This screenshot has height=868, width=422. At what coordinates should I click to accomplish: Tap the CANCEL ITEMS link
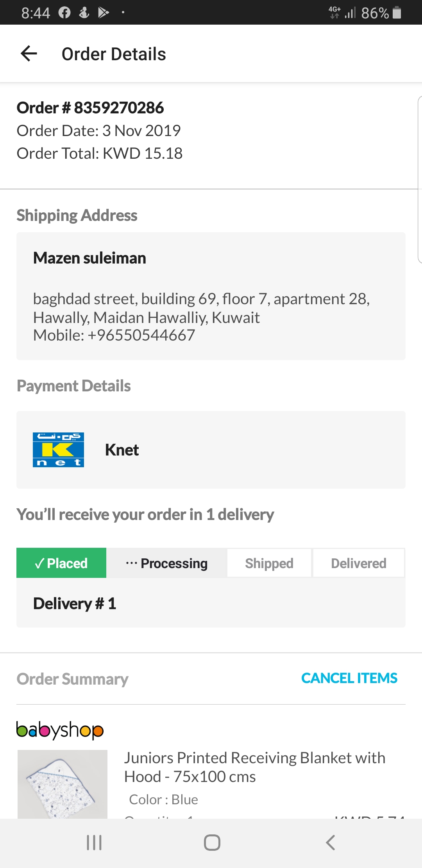coord(349,678)
